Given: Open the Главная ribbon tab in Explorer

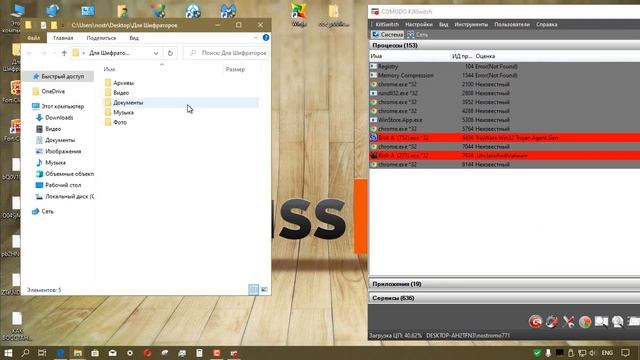Looking at the screenshot, I should coord(63,38).
